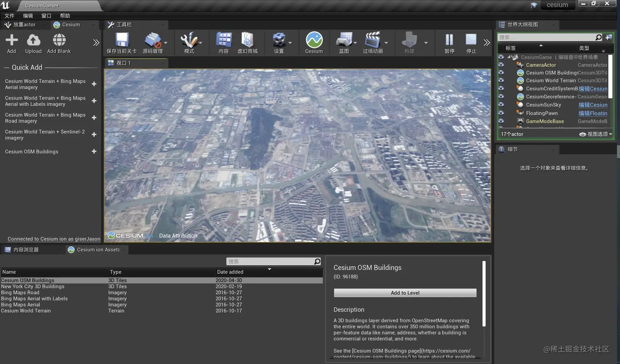Add Bing Maps Aerial with Labels terrain
This screenshot has height=364, width=620.
[x=94, y=101]
